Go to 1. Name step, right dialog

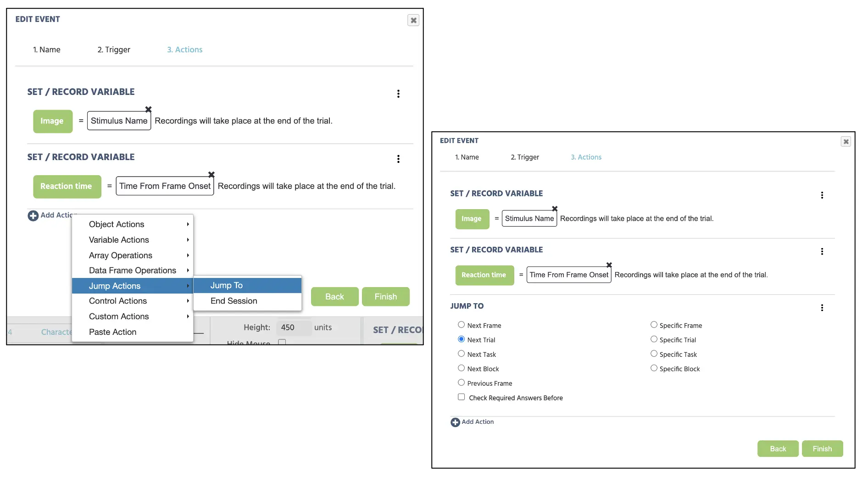[467, 157]
